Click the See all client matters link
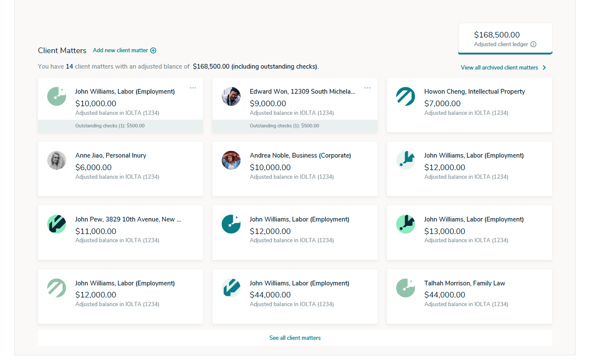 [x=295, y=338]
